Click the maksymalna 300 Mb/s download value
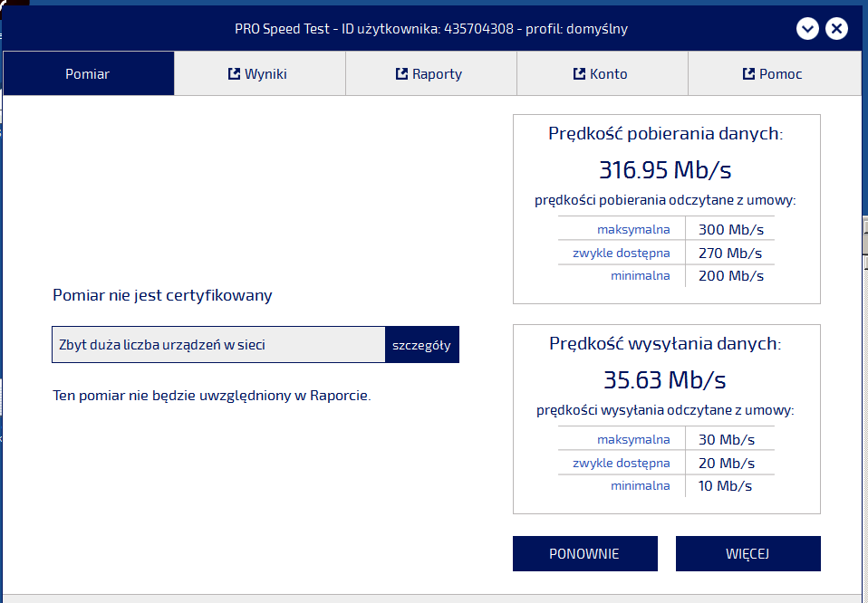 tap(730, 230)
